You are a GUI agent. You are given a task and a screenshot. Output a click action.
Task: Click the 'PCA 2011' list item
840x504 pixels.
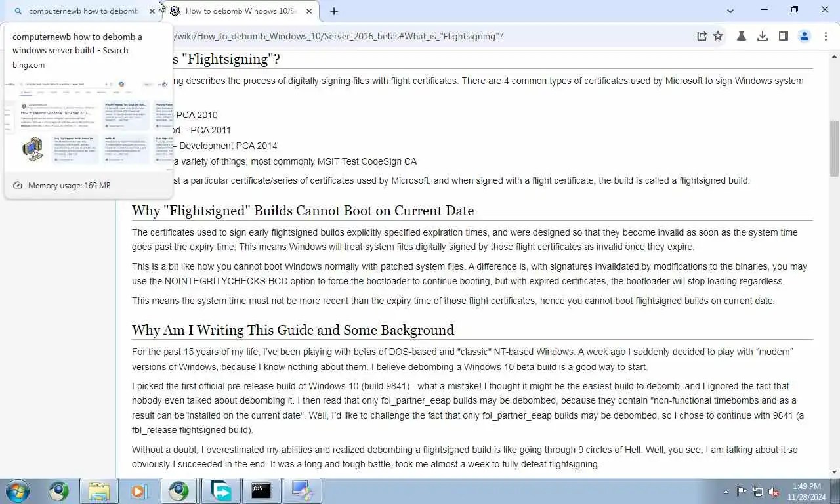(x=211, y=130)
